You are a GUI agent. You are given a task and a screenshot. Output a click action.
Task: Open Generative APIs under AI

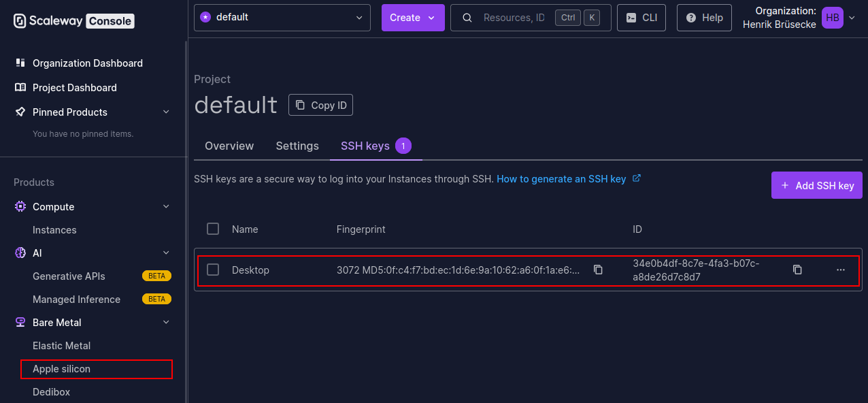click(x=69, y=276)
